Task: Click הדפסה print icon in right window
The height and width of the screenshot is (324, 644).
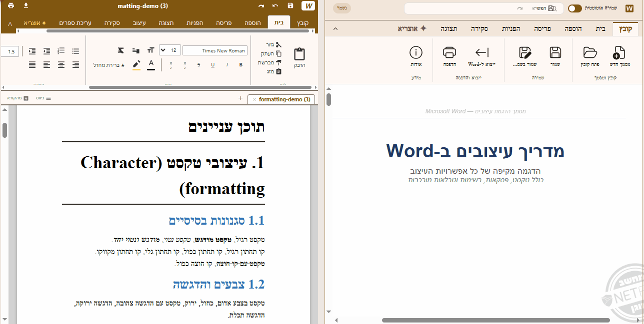Action: tap(449, 57)
